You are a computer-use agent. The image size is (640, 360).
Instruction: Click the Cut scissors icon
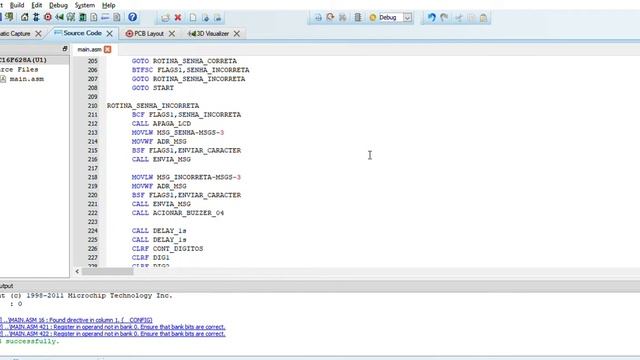(x=459, y=18)
